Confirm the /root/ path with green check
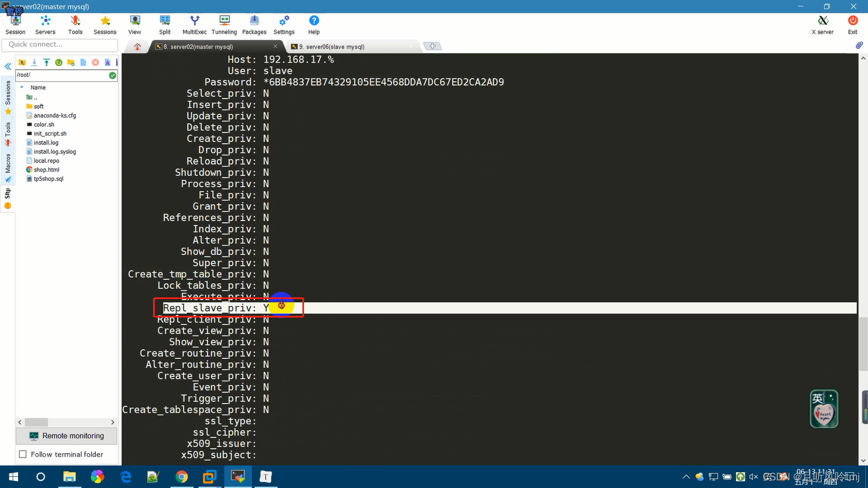This screenshot has height=488, width=868. point(112,75)
